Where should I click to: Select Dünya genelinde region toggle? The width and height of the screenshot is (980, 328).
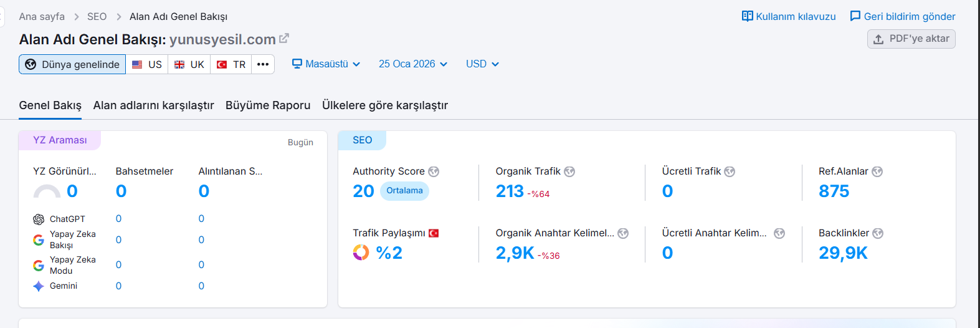coord(72,64)
